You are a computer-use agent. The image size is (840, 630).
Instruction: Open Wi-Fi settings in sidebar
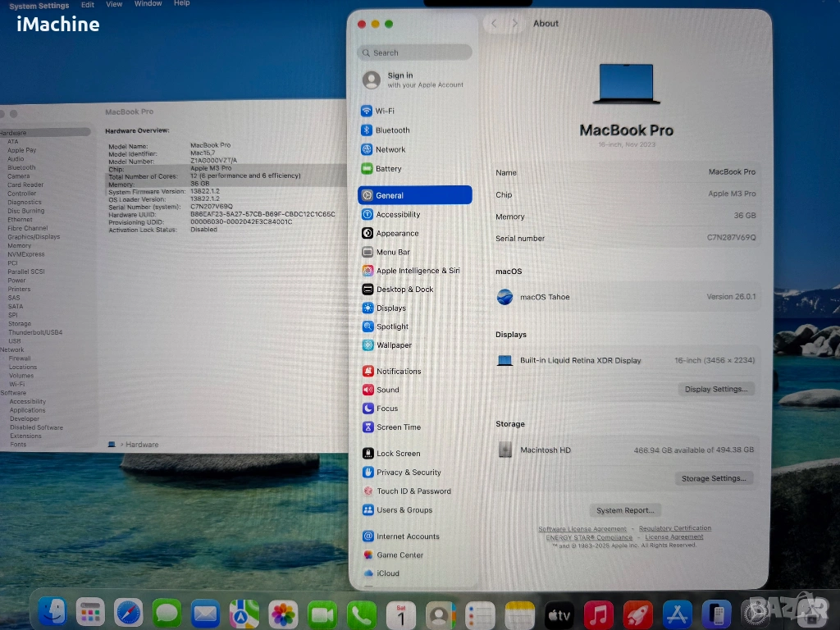[384, 111]
